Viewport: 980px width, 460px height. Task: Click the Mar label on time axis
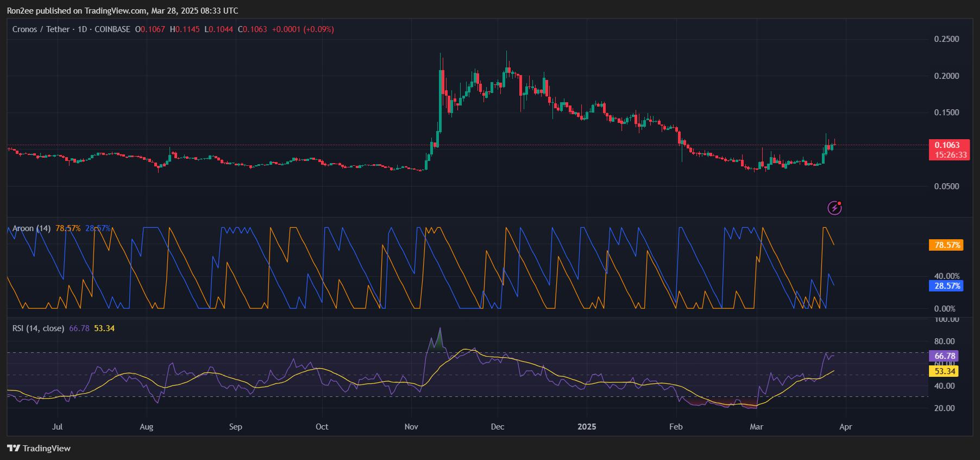tap(756, 427)
